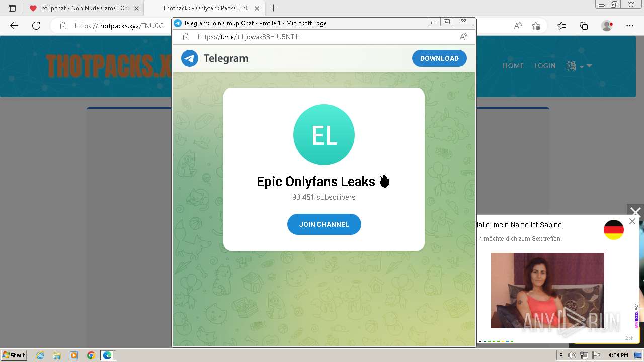Open a new browser tab
Viewport: 644px width, 362px height.
[274, 8]
